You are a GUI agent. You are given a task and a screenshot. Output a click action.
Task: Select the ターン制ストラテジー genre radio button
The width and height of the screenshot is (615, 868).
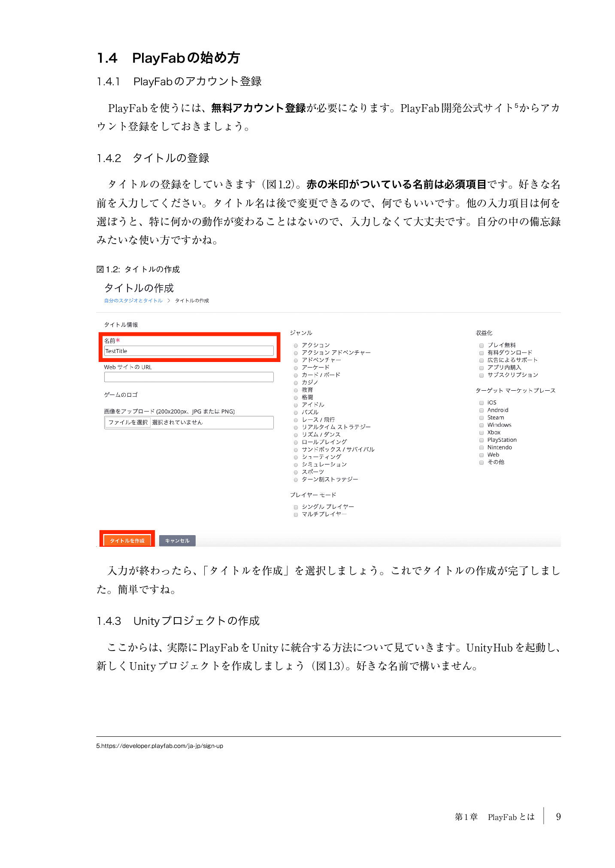click(x=296, y=479)
